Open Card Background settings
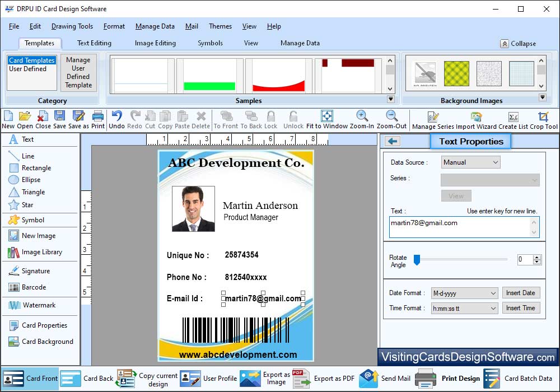This screenshot has height=392, width=560. tap(41, 342)
